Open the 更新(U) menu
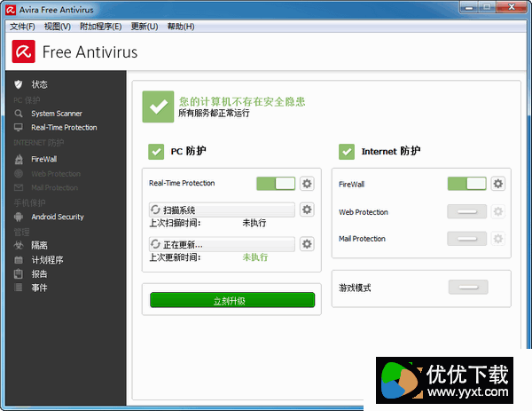This screenshot has width=532, height=411. click(x=145, y=27)
